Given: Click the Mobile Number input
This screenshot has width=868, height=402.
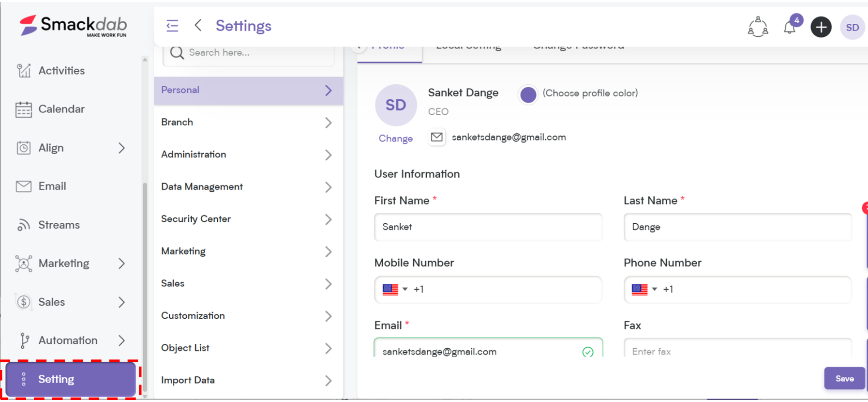Looking at the screenshot, I should coord(488,290).
